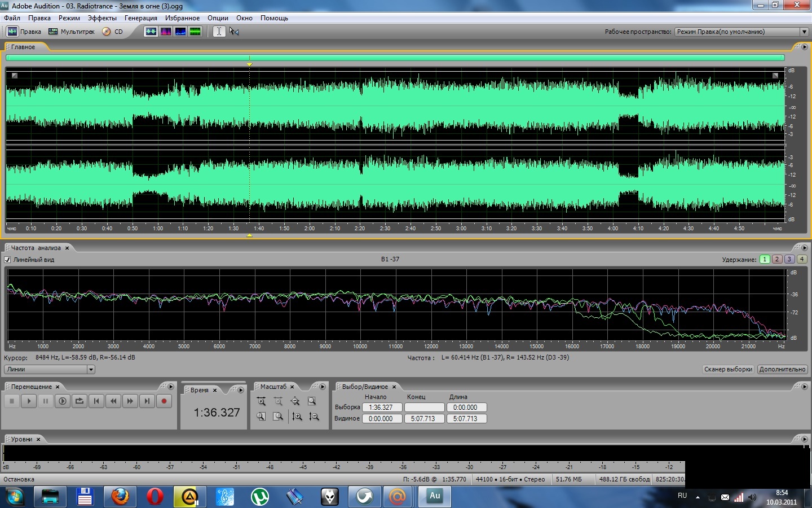812x508 pixels.
Task: Open the CD view
Action: click(x=113, y=32)
